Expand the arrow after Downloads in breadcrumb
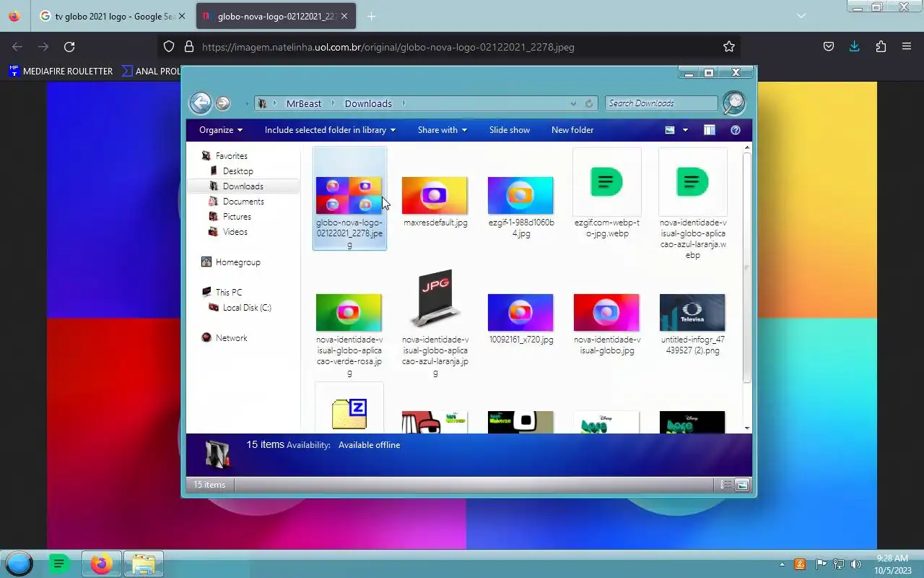 click(x=404, y=103)
